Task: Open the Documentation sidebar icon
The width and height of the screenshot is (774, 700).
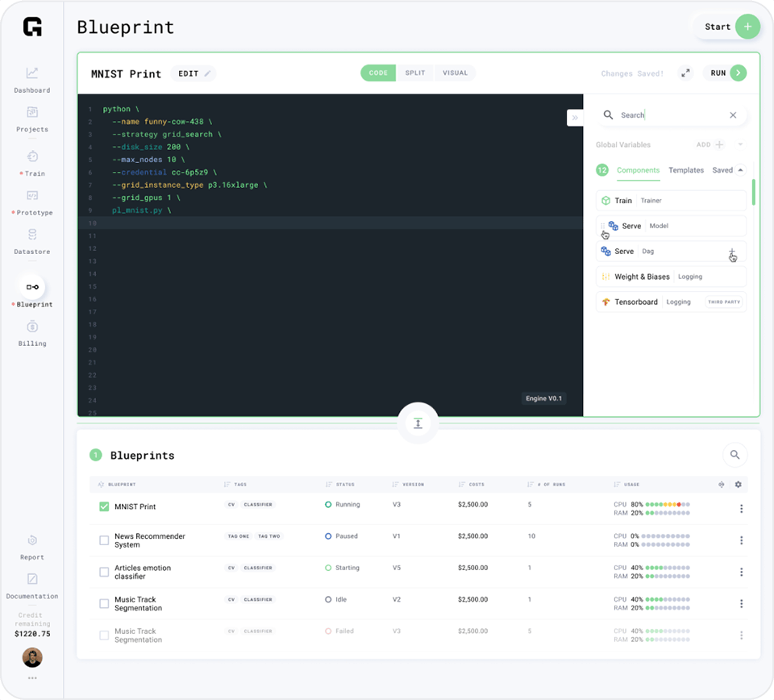Action: [x=32, y=579]
